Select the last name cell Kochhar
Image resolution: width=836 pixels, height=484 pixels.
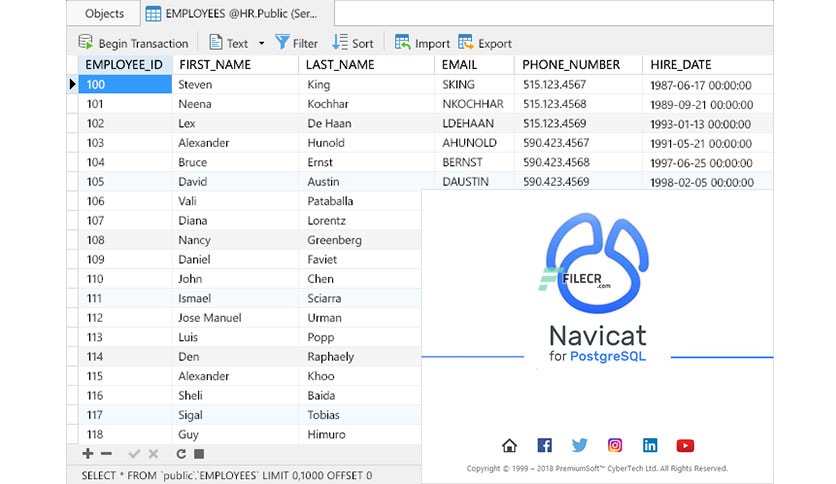pyautogui.click(x=366, y=104)
